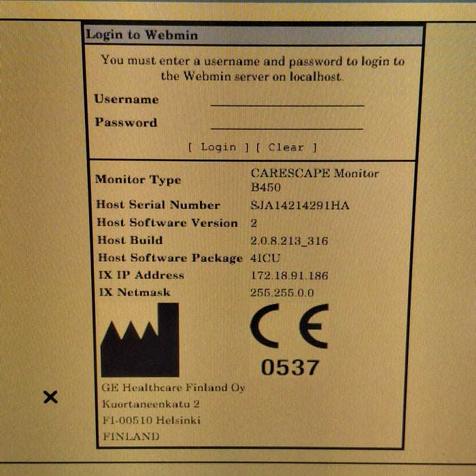Select host software package value '4ICU'
Image resolution: width=476 pixels, height=476 pixels.
pyautogui.click(x=265, y=258)
